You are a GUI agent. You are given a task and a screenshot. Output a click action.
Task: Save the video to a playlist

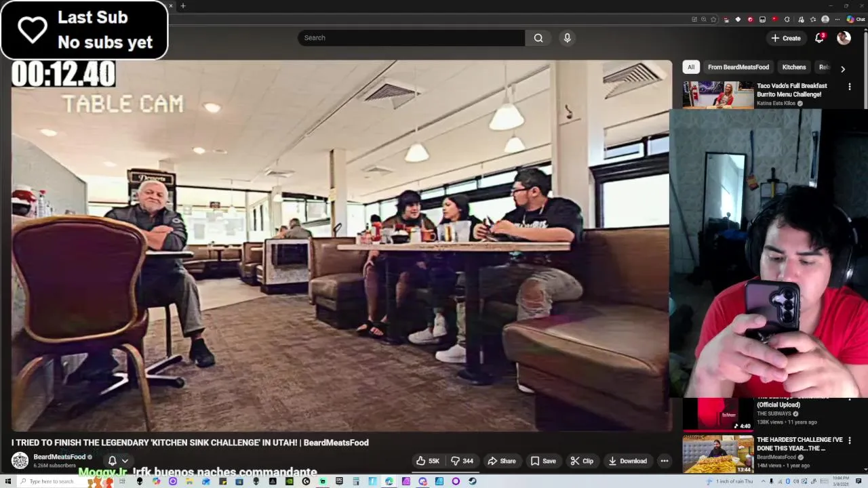[543, 461]
